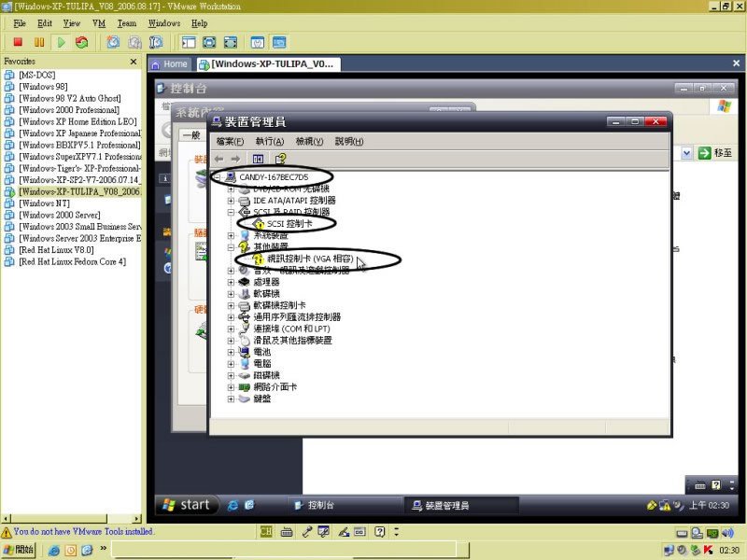Switch to 裝置管理員 in the XP taskbar

(x=461, y=505)
